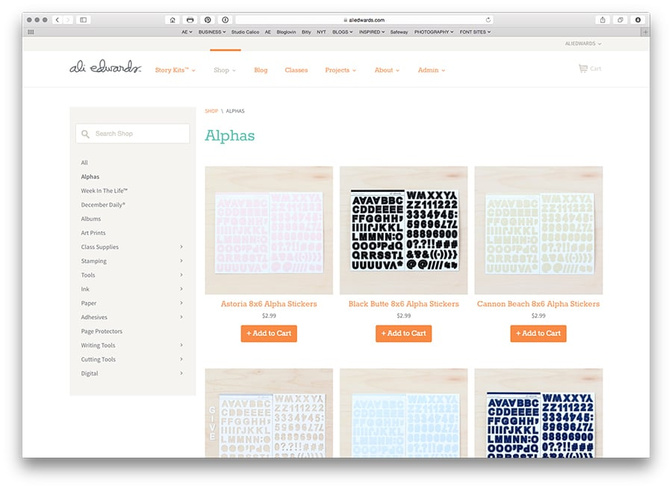Image resolution: width=672 pixels, height=489 pixels.
Task: Reload the page with the refresh icon
Action: [x=488, y=20]
